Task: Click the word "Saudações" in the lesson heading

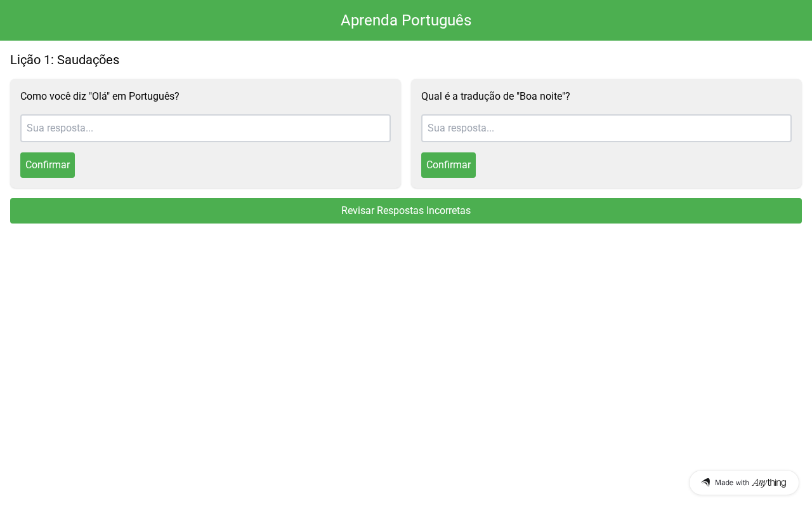Action: (x=88, y=60)
